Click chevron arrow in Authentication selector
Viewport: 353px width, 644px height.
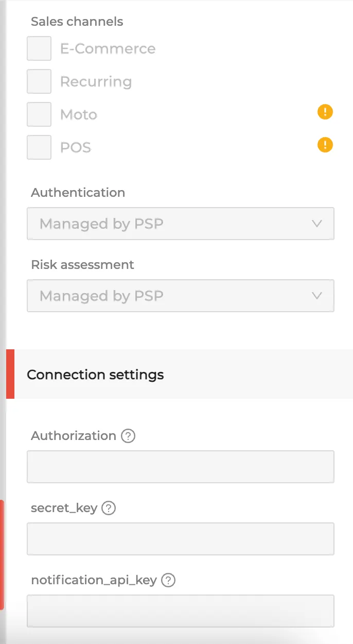click(317, 224)
